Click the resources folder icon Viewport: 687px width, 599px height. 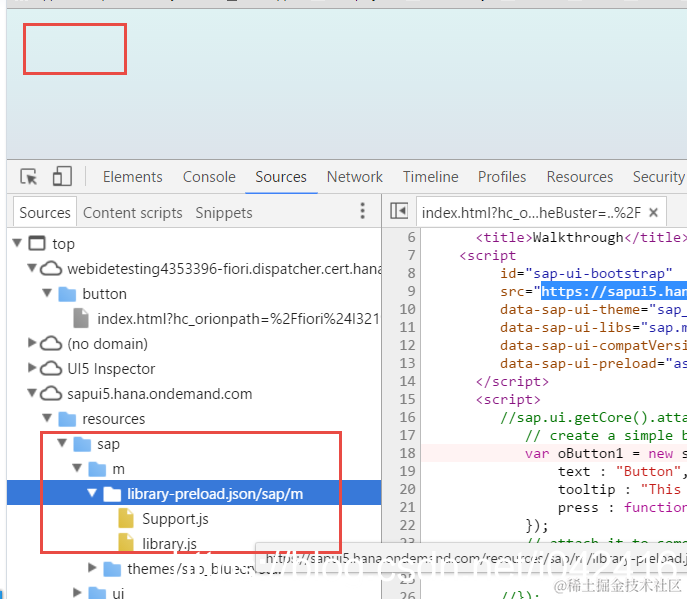pyautogui.click(x=67, y=419)
